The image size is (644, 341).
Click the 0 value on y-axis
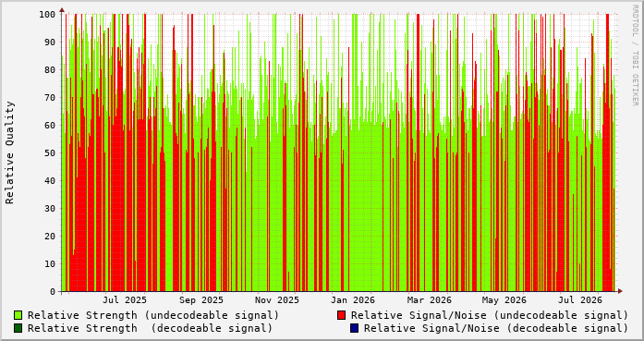coord(53,292)
